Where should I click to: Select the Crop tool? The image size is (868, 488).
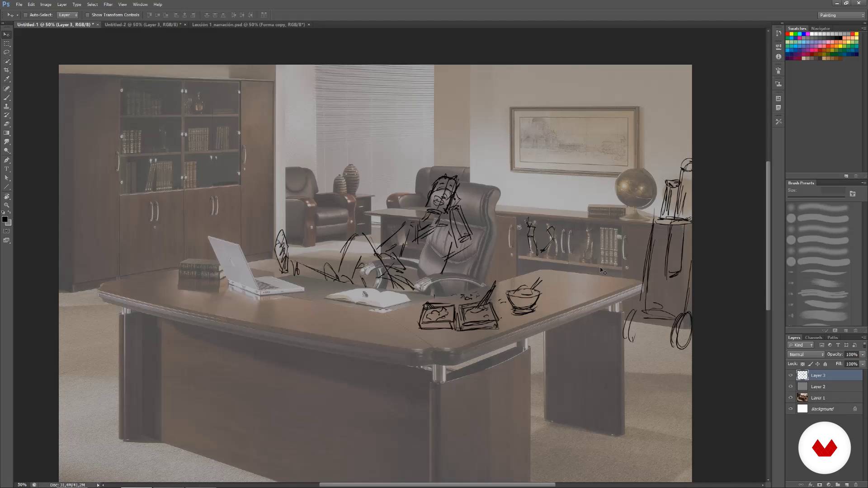point(6,70)
